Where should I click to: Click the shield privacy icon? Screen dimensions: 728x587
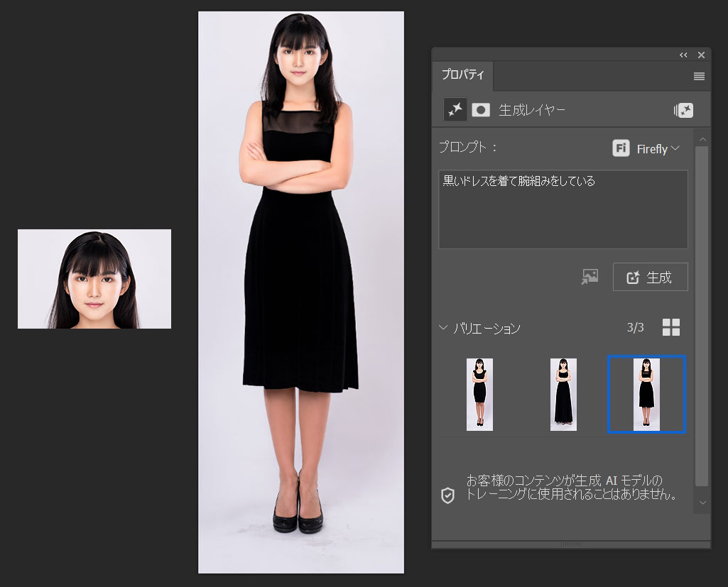(448, 495)
